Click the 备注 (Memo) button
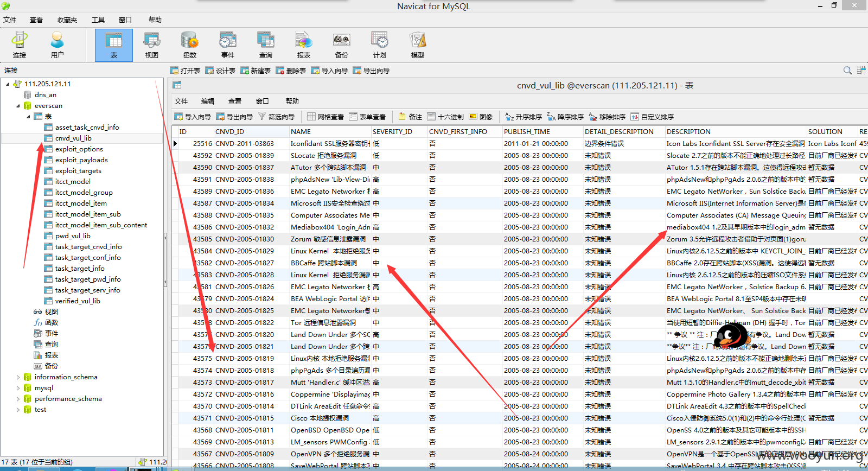Image resolution: width=868 pixels, height=471 pixels. [410, 117]
